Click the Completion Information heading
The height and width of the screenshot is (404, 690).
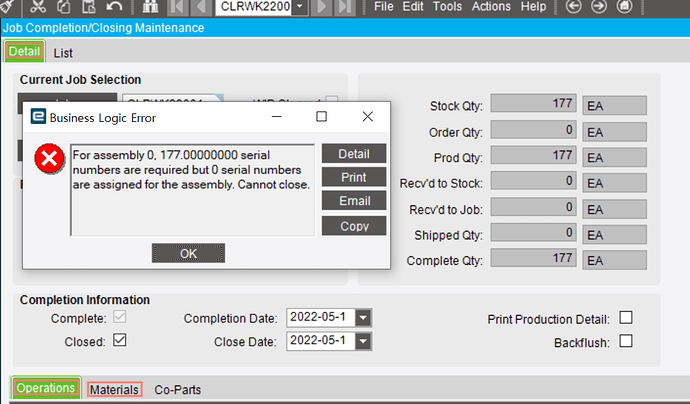[x=84, y=300]
